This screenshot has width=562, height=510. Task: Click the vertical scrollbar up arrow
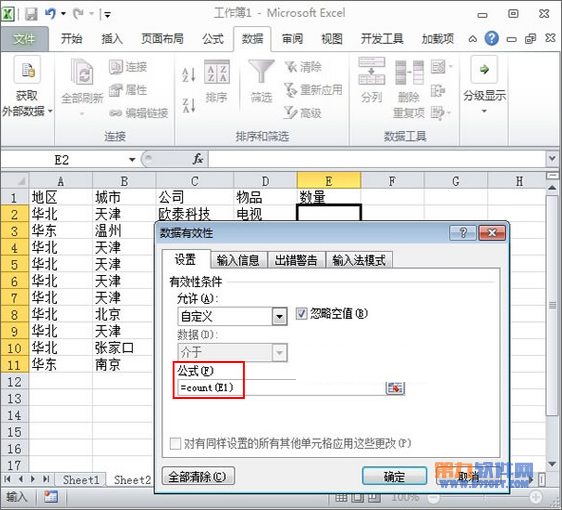pyautogui.click(x=553, y=188)
